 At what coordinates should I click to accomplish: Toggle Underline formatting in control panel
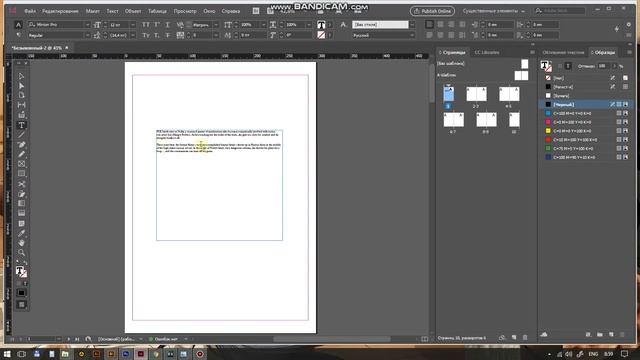[x=167, y=25]
